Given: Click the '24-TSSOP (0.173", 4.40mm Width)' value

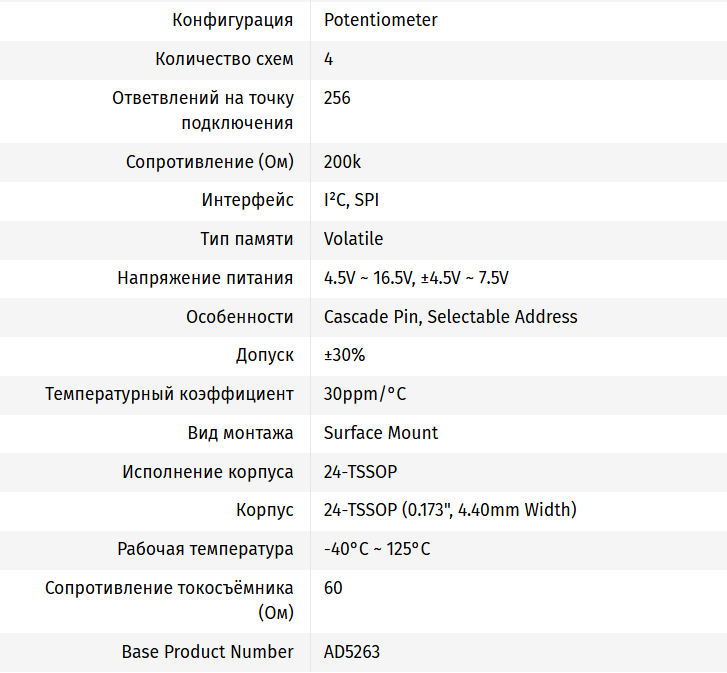Looking at the screenshot, I should pyautogui.click(x=450, y=510).
